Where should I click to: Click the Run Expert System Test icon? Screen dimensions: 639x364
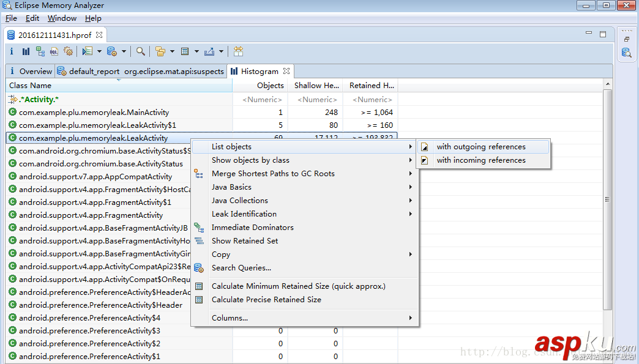[88, 51]
